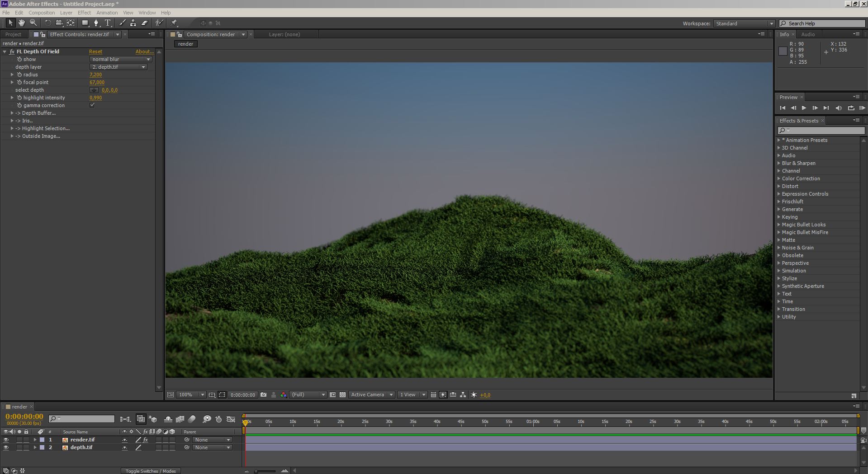Select the Eraser tool
The image size is (868, 474).
click(x=145, y=23)
